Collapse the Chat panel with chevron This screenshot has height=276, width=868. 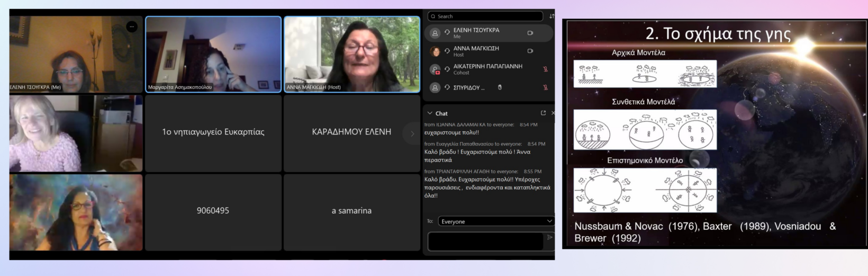(430, 113)
